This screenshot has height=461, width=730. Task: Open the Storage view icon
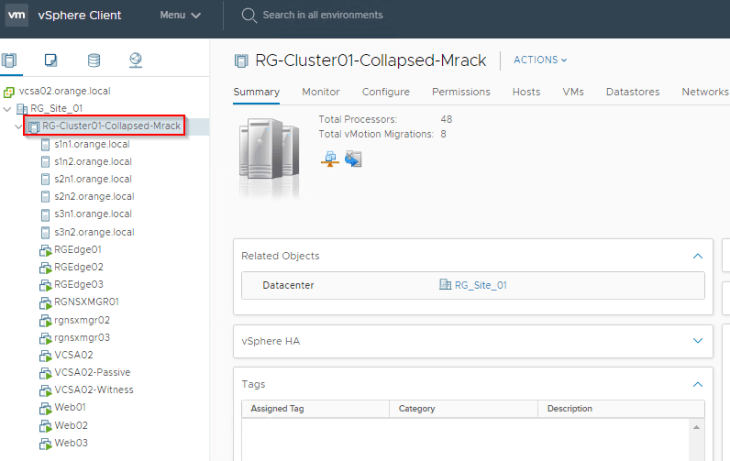pos(94,60)
